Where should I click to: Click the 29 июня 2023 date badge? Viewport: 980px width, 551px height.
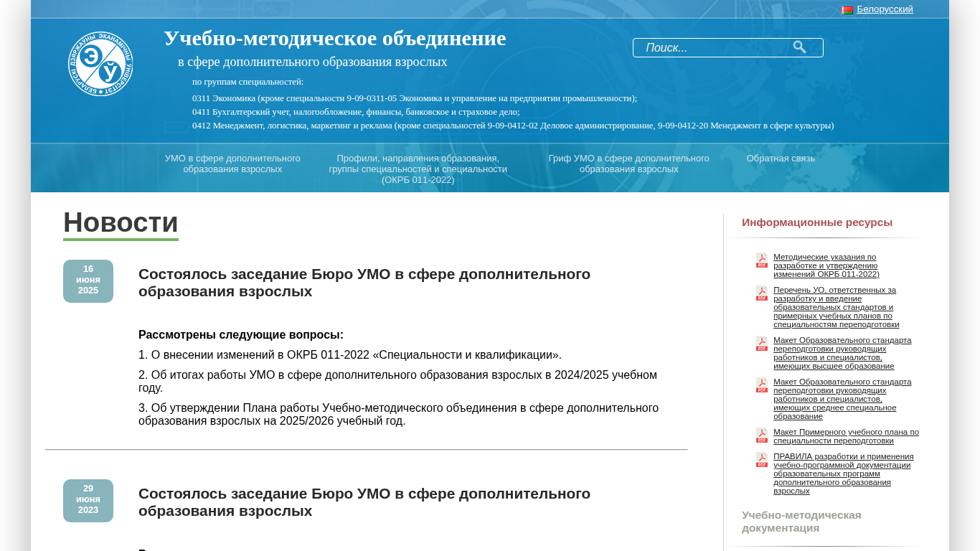88,501
